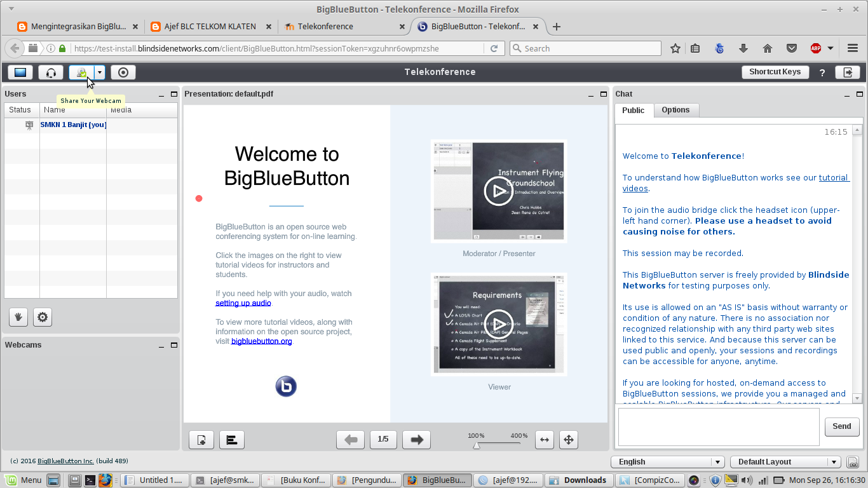The image size is (868, 488).
Task: Switch to the chat Options tab
Action: (675, 110)
